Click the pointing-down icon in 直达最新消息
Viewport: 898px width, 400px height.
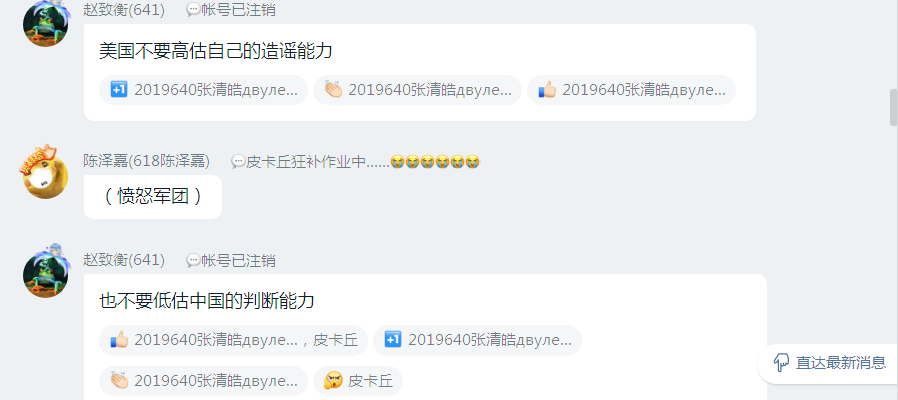point(781,363)
